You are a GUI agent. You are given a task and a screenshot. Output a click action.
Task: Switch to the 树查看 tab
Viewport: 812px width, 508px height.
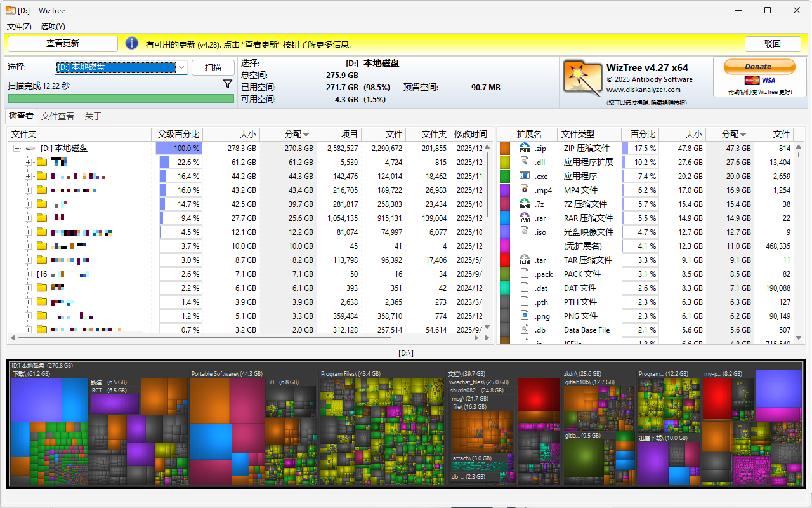point(21,116)
